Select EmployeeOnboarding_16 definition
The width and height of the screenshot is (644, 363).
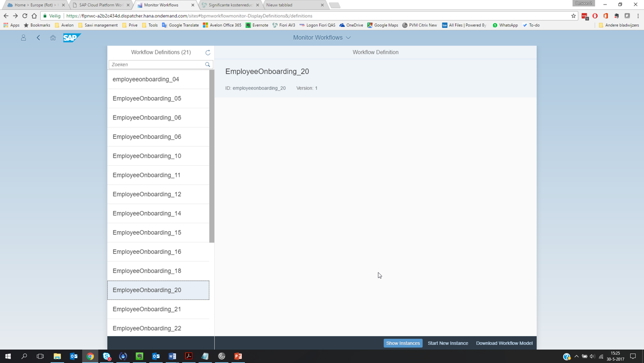point(158,252)
